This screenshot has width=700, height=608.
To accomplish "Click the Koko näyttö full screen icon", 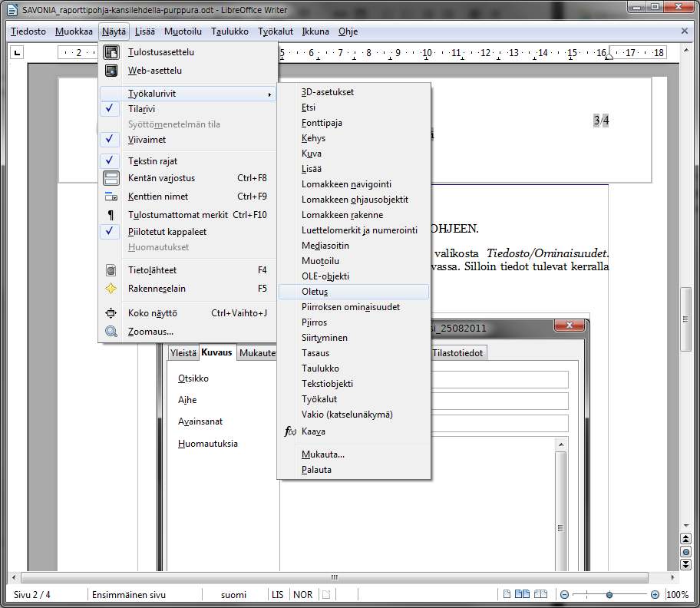I will pyautogui.click(x=111, y=313).
